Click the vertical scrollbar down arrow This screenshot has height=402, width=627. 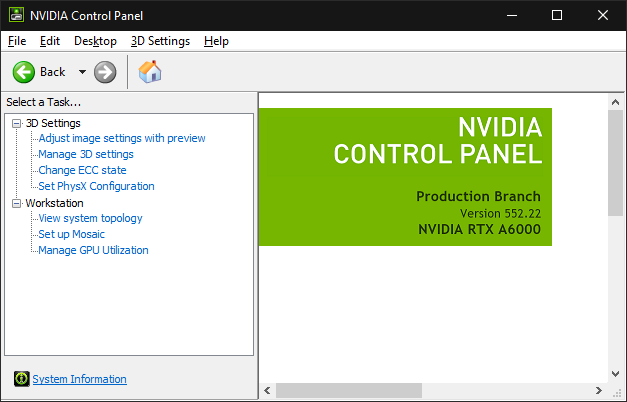tap(616, 371)
